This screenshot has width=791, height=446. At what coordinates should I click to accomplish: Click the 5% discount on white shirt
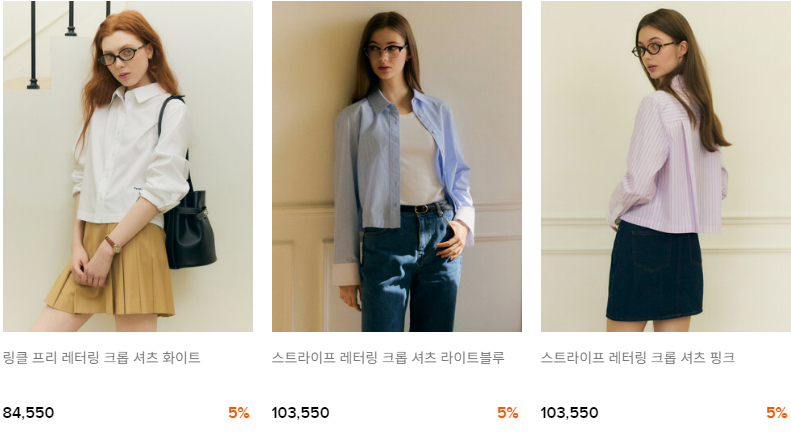click(x=239, y=413)
